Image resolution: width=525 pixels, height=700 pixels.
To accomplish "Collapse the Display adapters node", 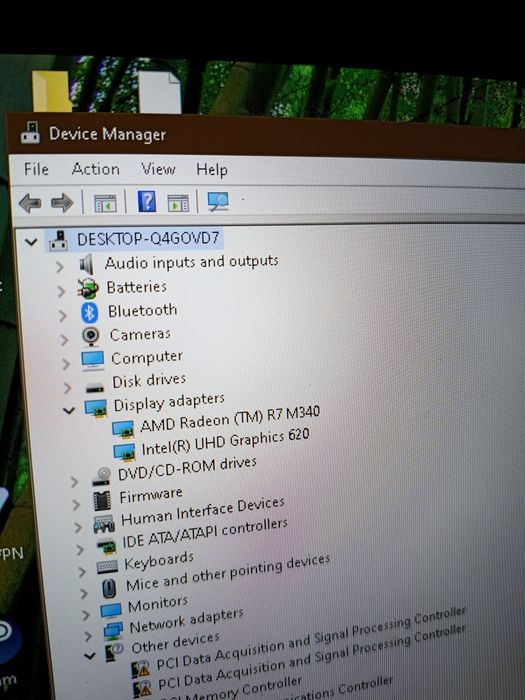I will click(x=69, y=410).
